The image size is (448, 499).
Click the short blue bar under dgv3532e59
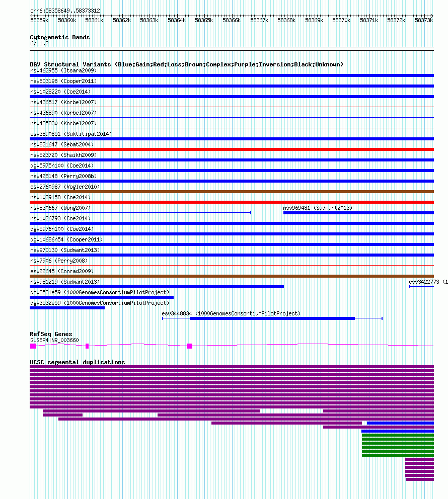click(67, 308)
